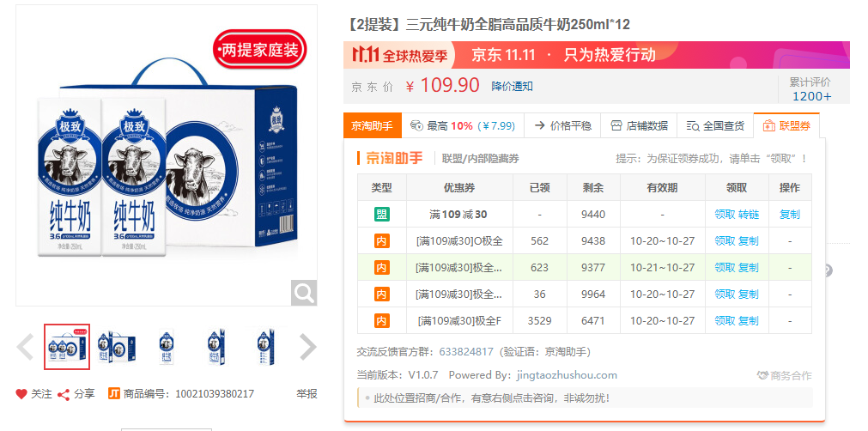
Task: Click 领取 for the 极全F coupon
Action: point(725,320)
